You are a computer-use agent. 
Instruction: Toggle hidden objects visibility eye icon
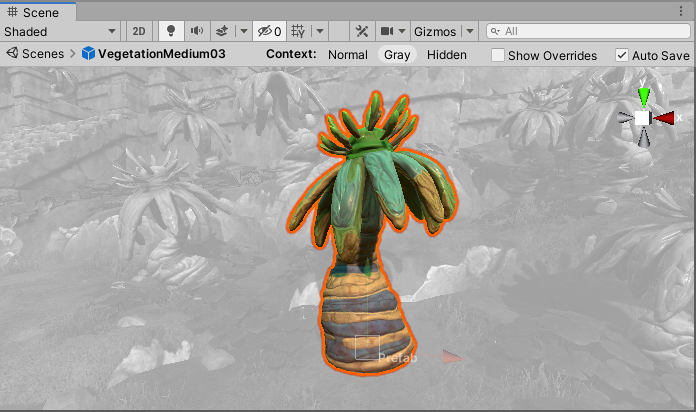pyautogui.click(x=267, y=31)
